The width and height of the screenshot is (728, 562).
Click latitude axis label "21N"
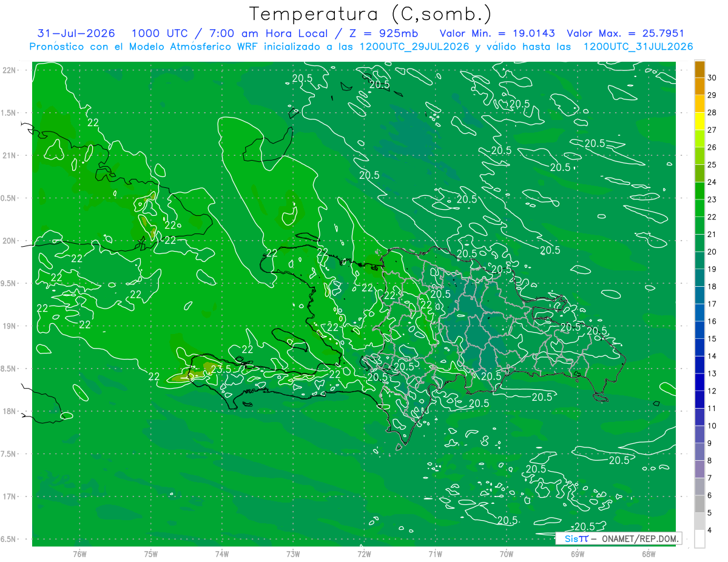(8, 155)
